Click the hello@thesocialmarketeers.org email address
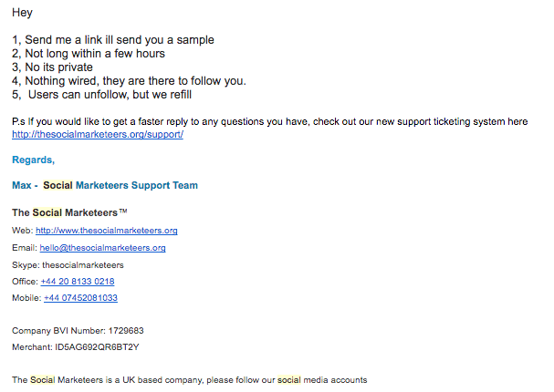The image size is (554, 392). pyautogui.click(x=102, y=248)
